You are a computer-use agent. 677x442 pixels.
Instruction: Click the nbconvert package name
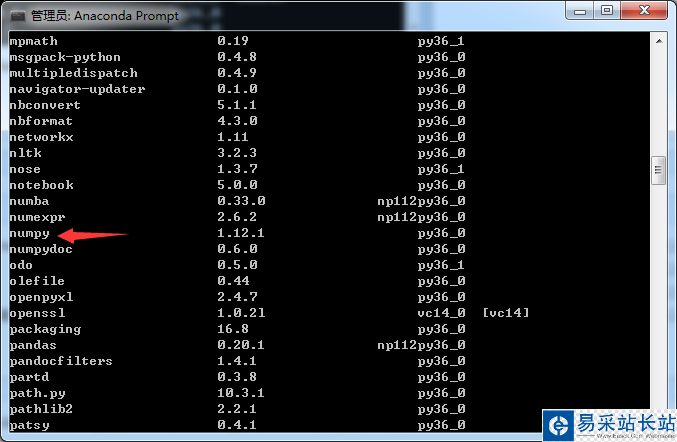coord(45,105)
